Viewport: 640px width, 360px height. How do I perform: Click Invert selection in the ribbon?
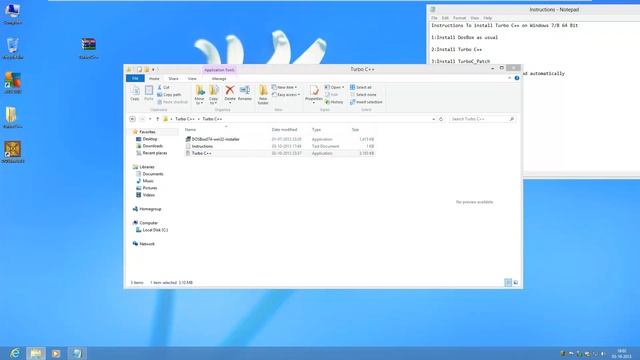click(x=366, y=102)
